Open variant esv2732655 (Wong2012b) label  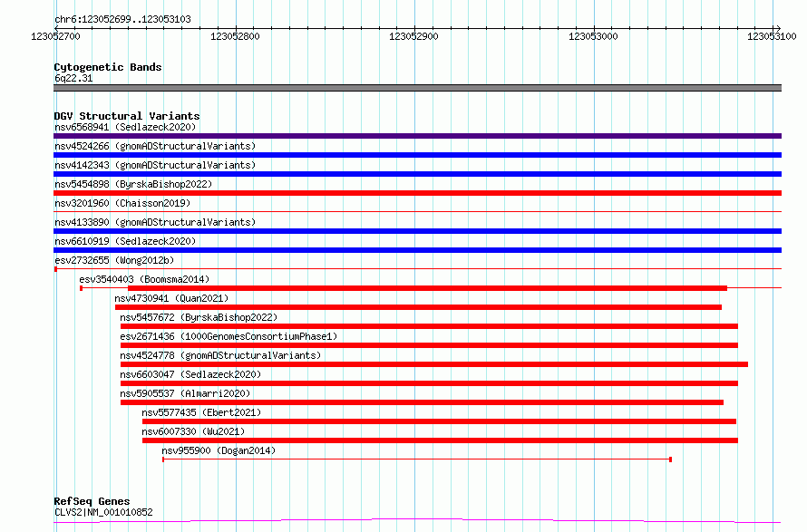[114, 260]
